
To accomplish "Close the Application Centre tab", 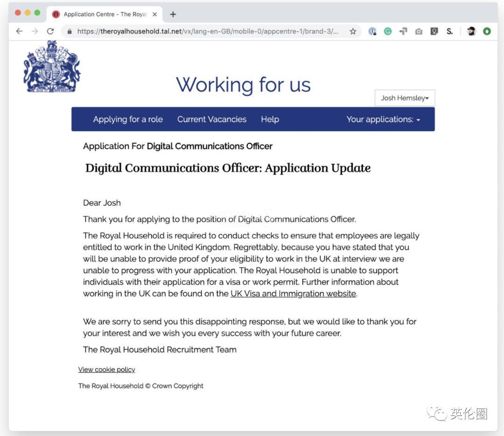I will coord(155,14).
